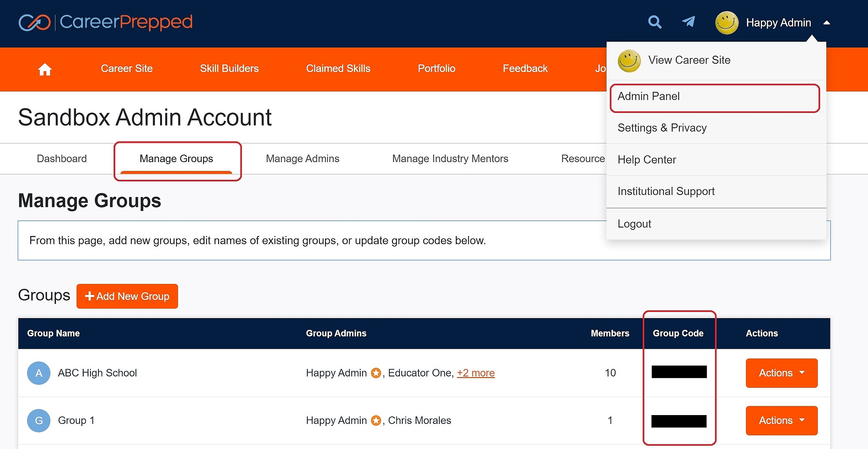Switch to the Manage Admins tab
The height and width of the screenshot is (449, 868).
pyautogui.click(x=302, y=158)
